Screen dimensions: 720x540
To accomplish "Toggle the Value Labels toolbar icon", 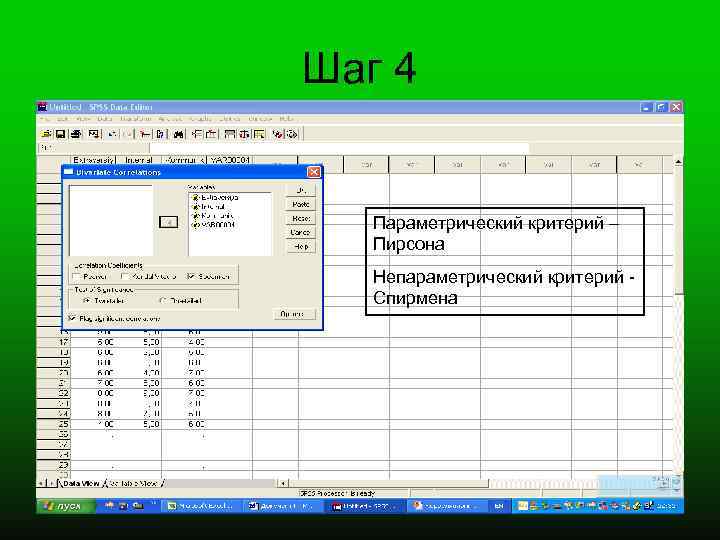I will point(278,134).
